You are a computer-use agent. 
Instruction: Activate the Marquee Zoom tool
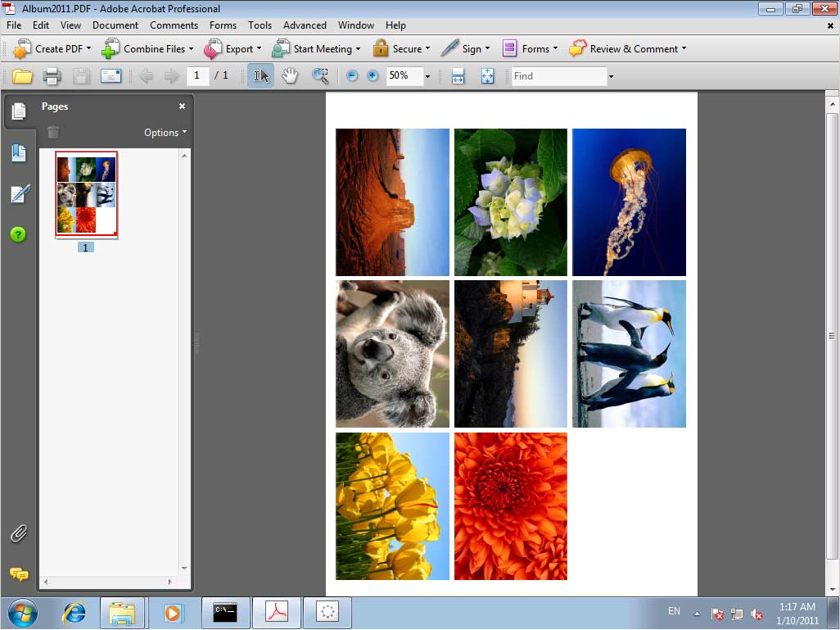[320, 75]
